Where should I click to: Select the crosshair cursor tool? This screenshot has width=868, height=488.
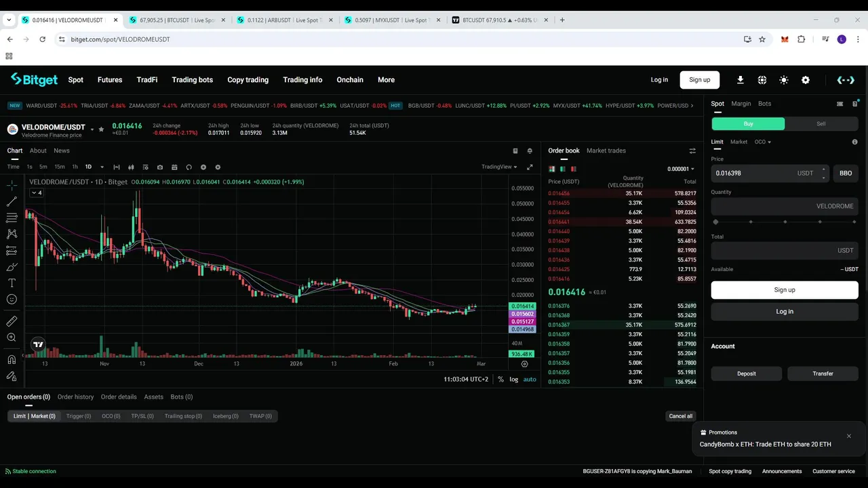(12, 185)
